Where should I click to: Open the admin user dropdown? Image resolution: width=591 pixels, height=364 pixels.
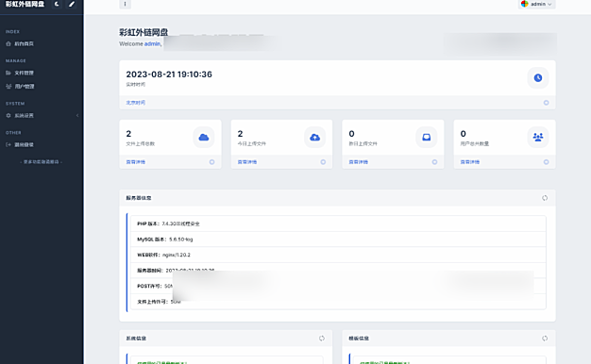coord(537,4)
